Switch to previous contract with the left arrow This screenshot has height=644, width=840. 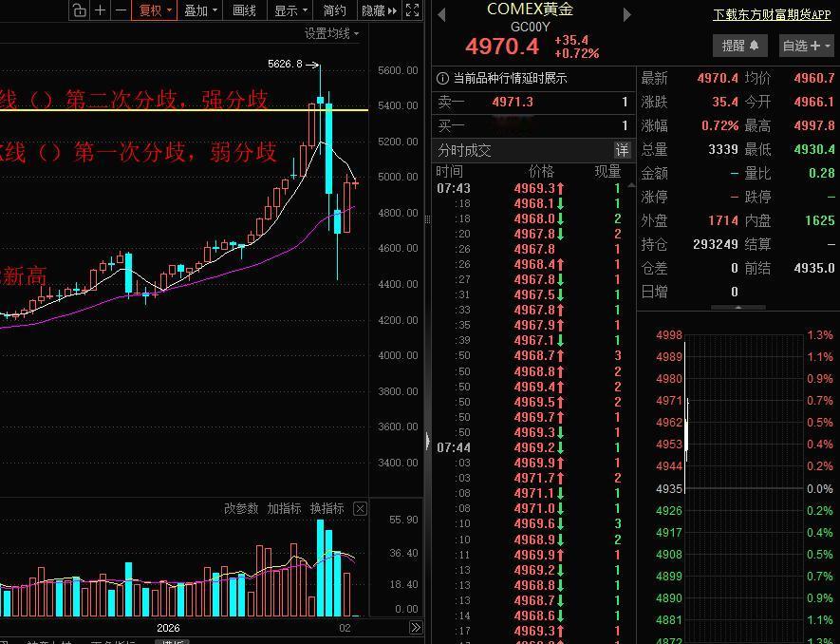coord(440,14)
